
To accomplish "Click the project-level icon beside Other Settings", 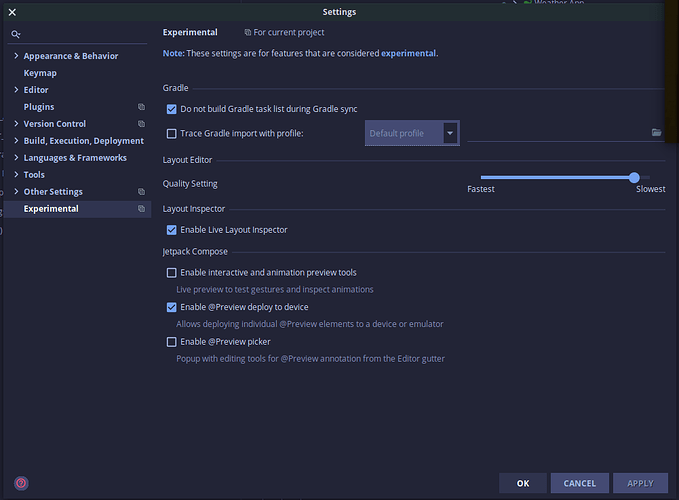I will pos(141,192).
